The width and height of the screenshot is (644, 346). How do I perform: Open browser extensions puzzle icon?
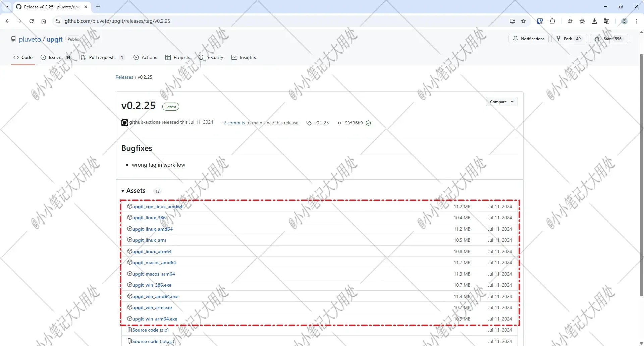552,21
